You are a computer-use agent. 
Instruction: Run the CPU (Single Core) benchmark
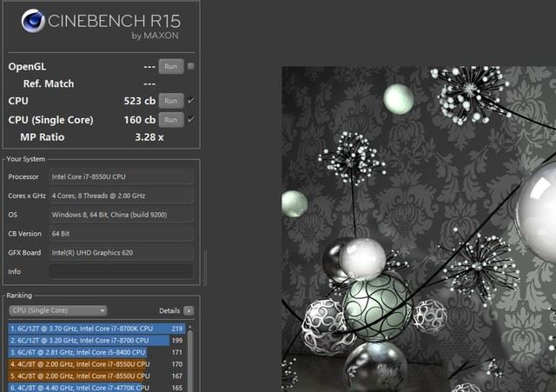point(171,120)
